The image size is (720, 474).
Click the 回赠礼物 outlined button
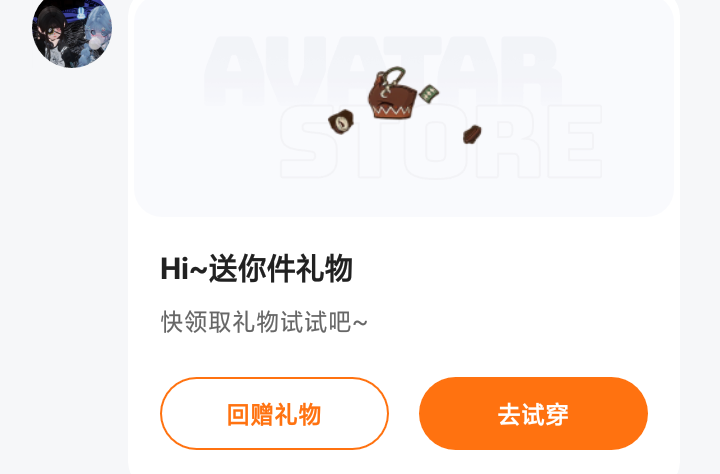tap(275, 413)
